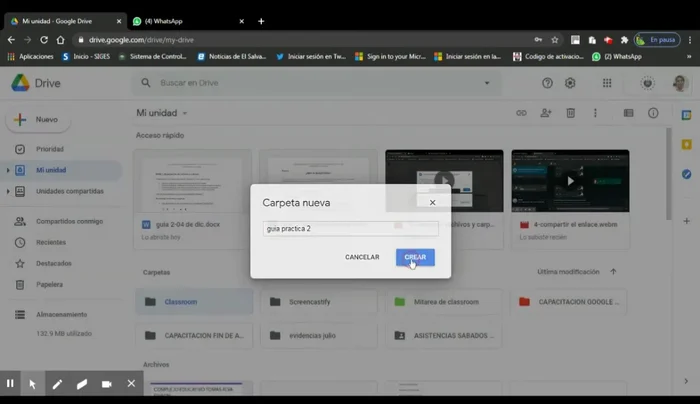Open the Mi unidad dropdown arrow
Screen dimensions: 700x404
[x=185, y=113]
